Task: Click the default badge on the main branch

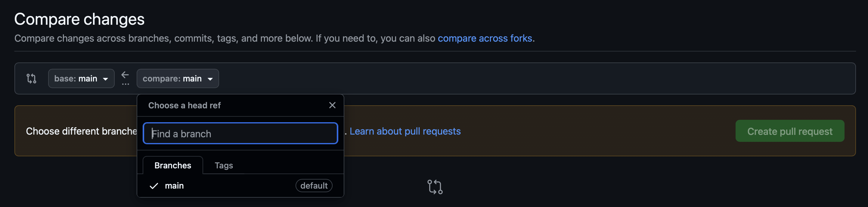Action: [x=313, y=186]
